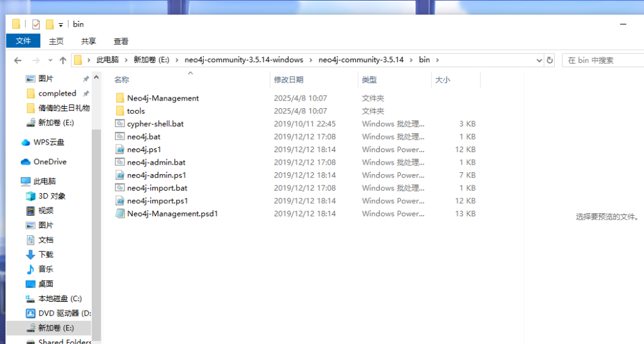644x344 pixels.
Task: Click the Neo4j-Management.psd1 file icon
Action: click(120, 214)
